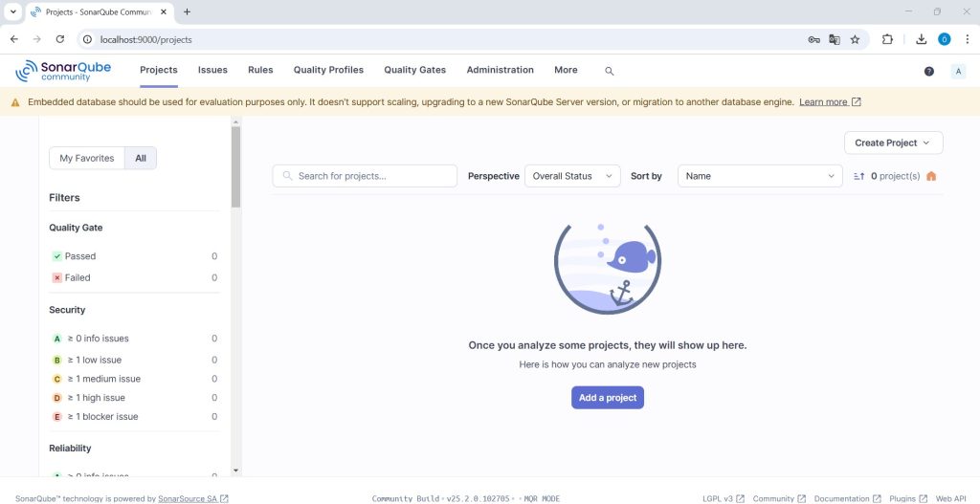Filter Security by E ≥ 1 blocker issue
980x504 pixels.
pyautogui.click(x=134, y=417)
